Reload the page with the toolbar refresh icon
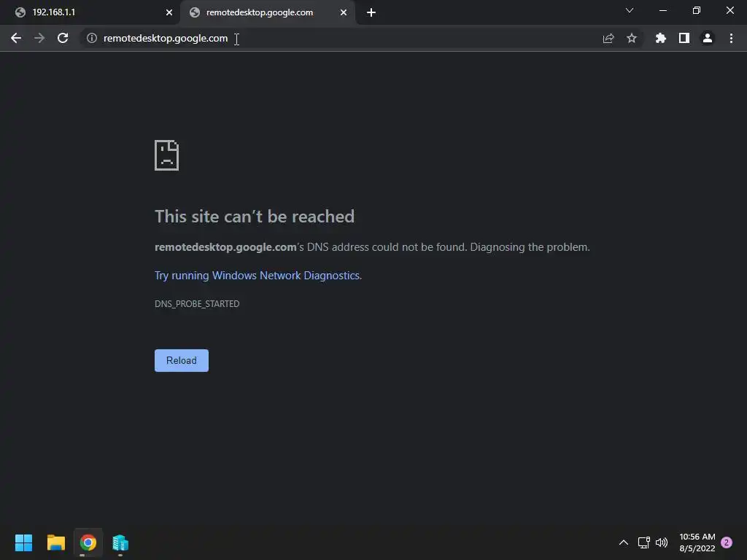The width and height of the screenshot is (747, 560). [x=63, y=38]
